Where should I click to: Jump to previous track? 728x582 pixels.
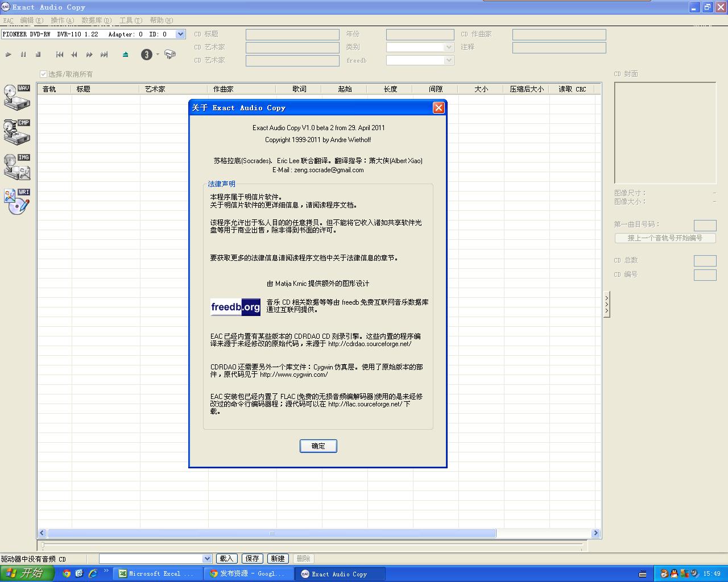60,55
